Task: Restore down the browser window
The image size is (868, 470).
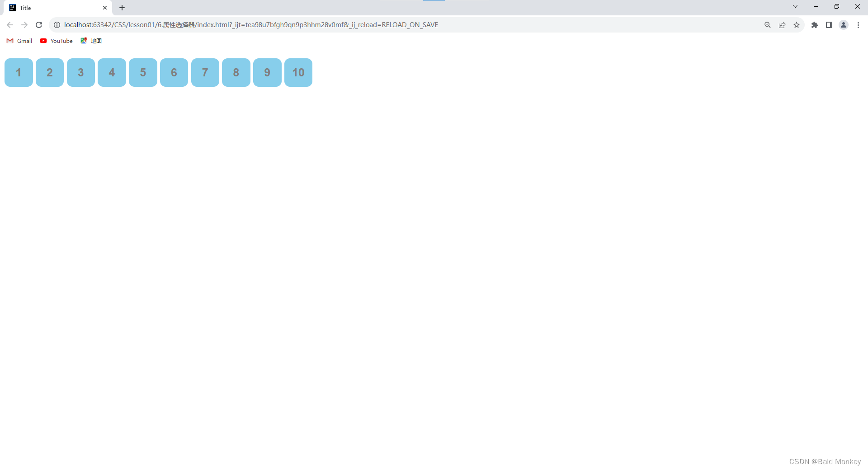Action: coord(837,6)
